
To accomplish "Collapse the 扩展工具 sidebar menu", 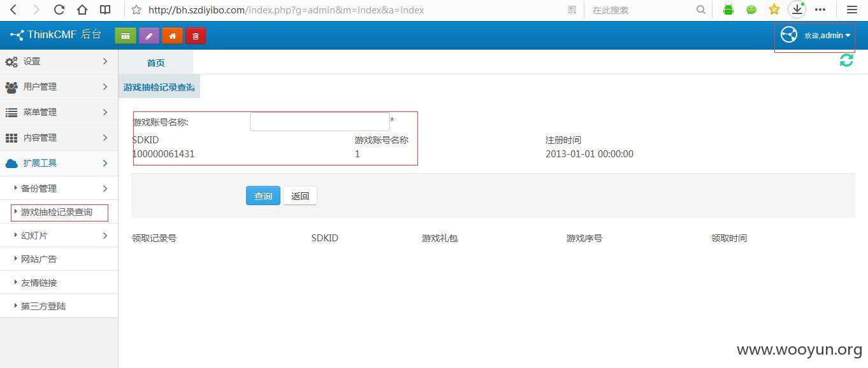I will (x=59, y=164).
